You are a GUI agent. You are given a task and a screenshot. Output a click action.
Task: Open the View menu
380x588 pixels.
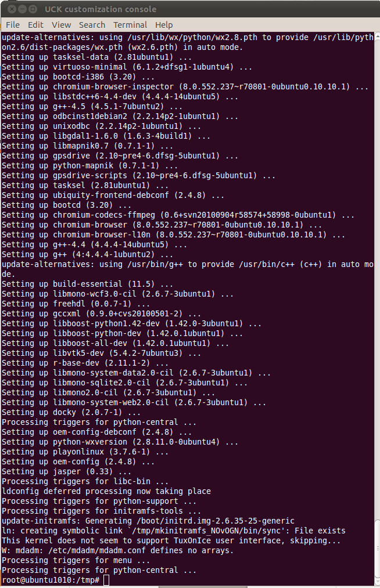click(61, 25)
